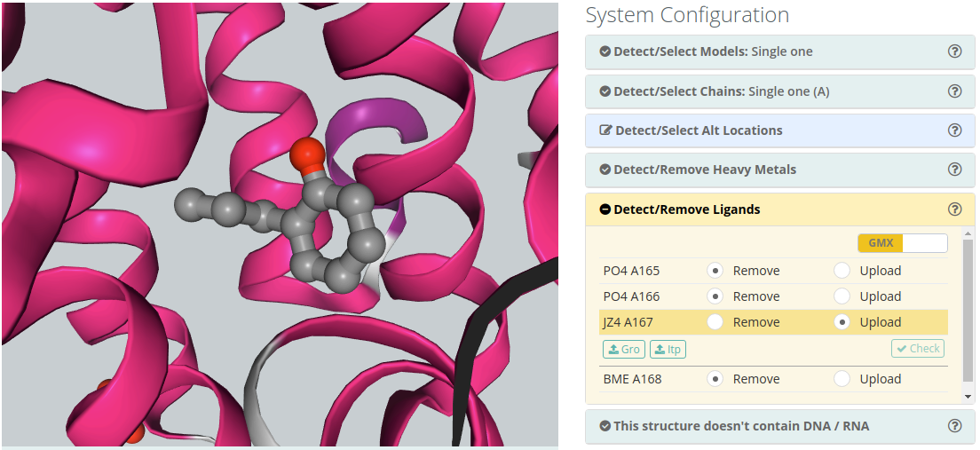Select Upload for PO4 A166
The height and width of the screenshot is (450, 980).
coord(842,296)
